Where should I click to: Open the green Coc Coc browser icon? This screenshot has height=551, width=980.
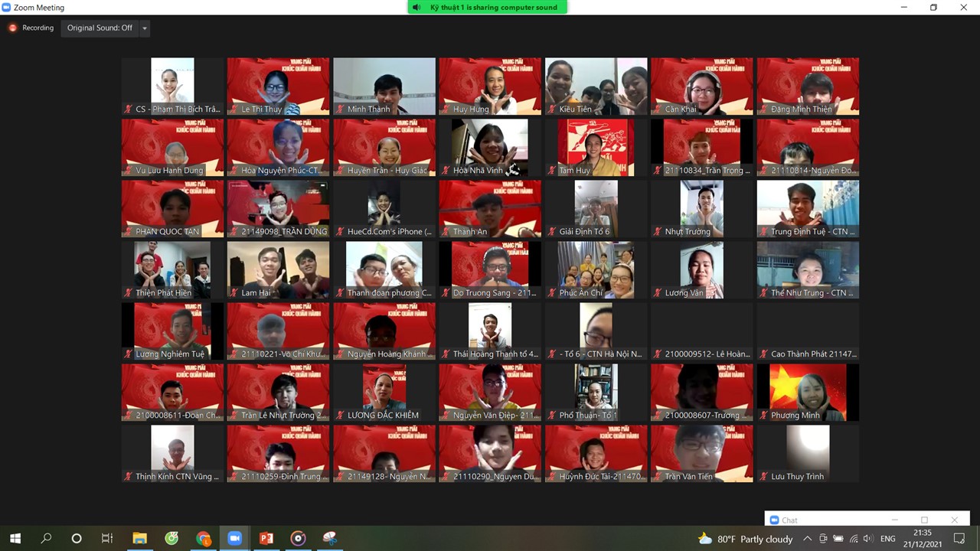(171, 539)
